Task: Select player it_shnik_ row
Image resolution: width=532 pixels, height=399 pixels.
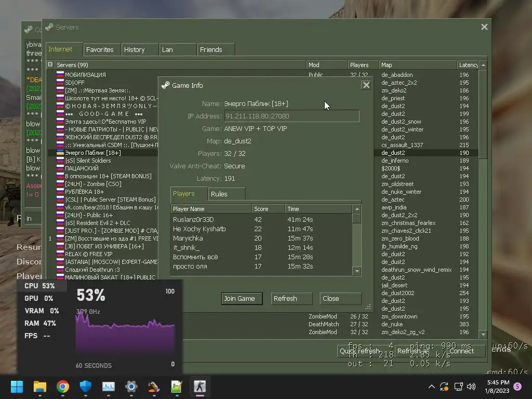Action: coord(261,248)
